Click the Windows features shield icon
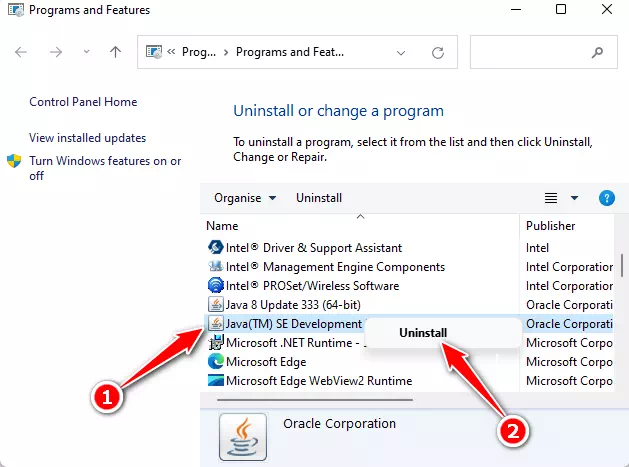Screen dimensions: 629x467 (14, 161)
